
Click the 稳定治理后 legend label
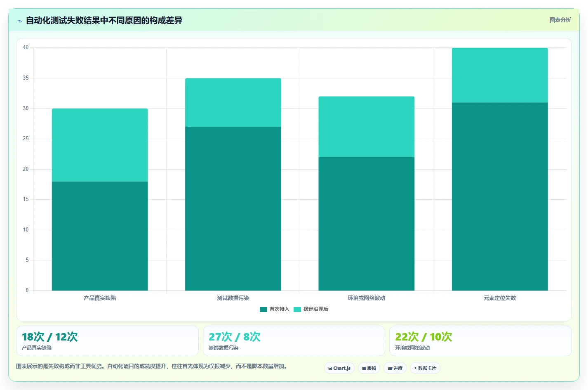tap(316, 309)
